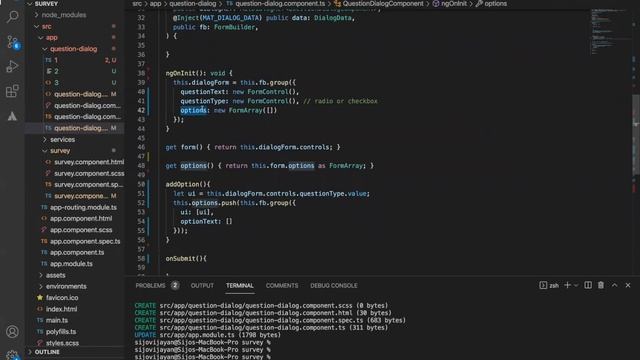
Task: Open index.html file
Action: coord(61,309)
